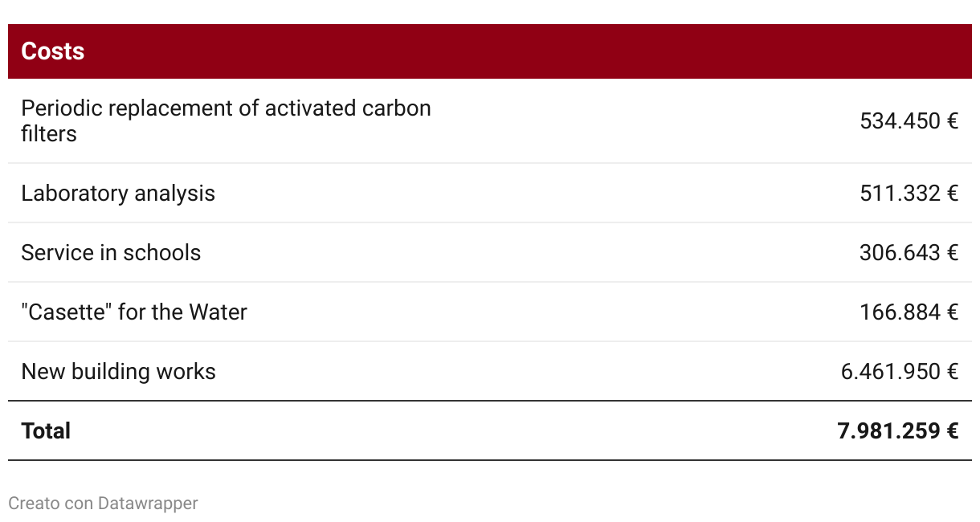This screenshot has height=522, width=980.
Task: Click the 306.643 € amount
Action: (909, 253)
